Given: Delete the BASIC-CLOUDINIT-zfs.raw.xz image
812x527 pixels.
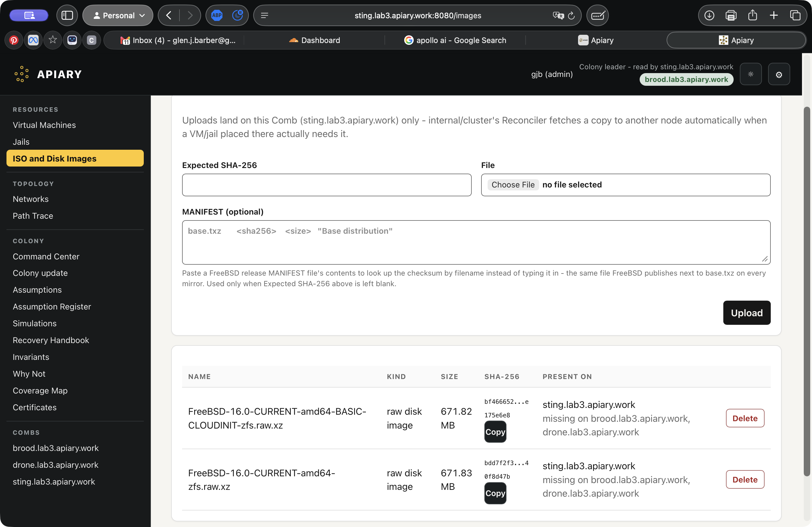Looking at the screenshot, I should (745, 418).
